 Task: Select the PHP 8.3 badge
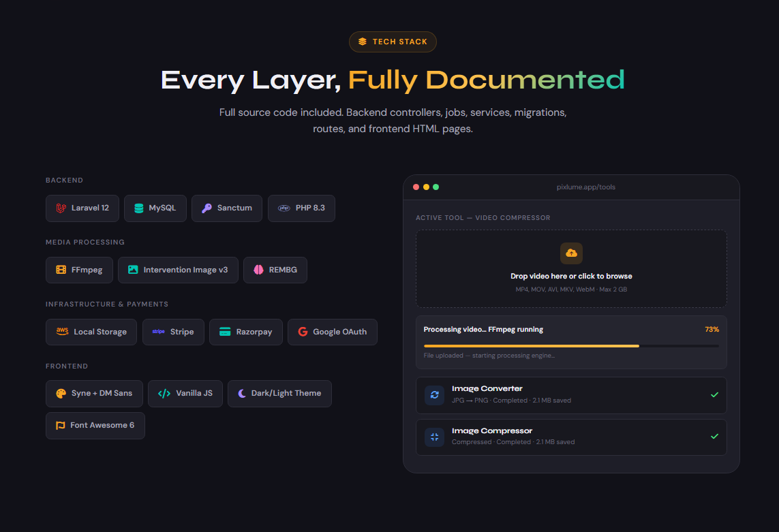[x=301, y=208]
